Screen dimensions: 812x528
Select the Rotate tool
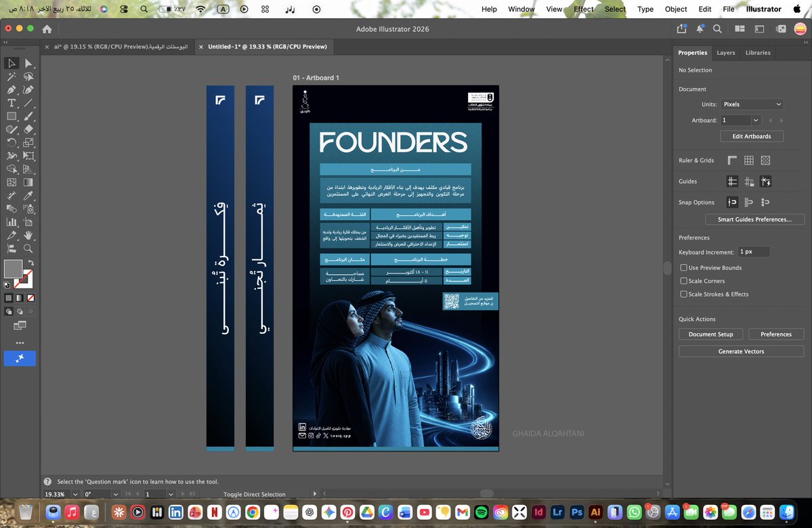click(12, 142)
